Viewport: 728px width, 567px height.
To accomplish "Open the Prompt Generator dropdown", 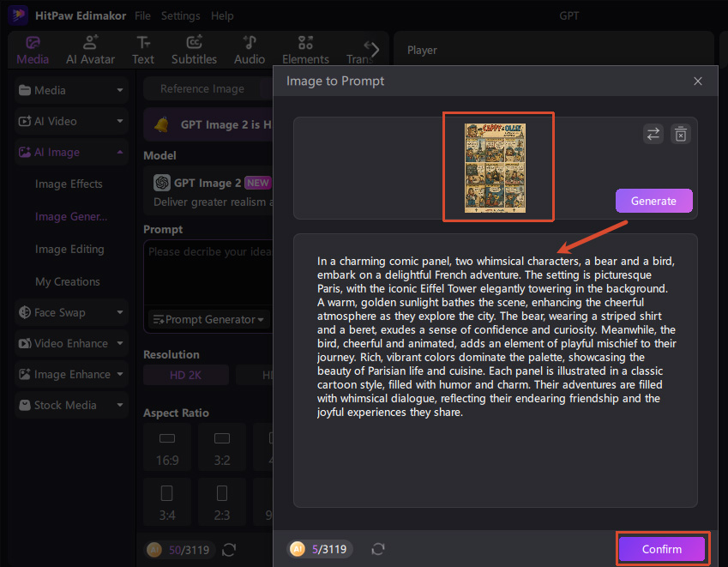I will 209,319.
